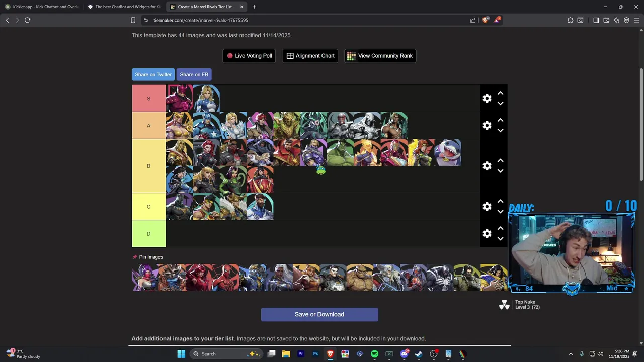The height and width of the screenshot is (362, 644).
Task: Show hidden system tray icons chevron
Action: [571, 354]
